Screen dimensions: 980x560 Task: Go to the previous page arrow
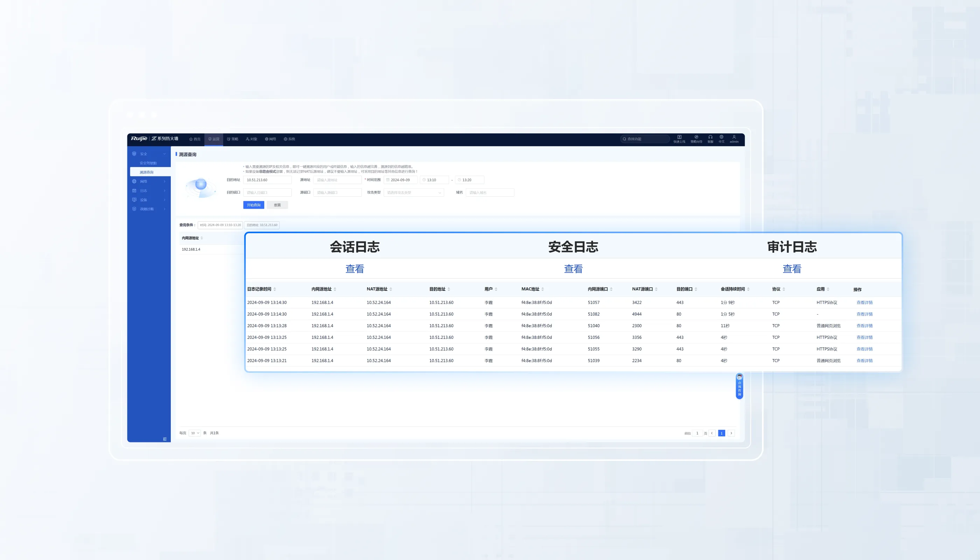pos(712,433)
